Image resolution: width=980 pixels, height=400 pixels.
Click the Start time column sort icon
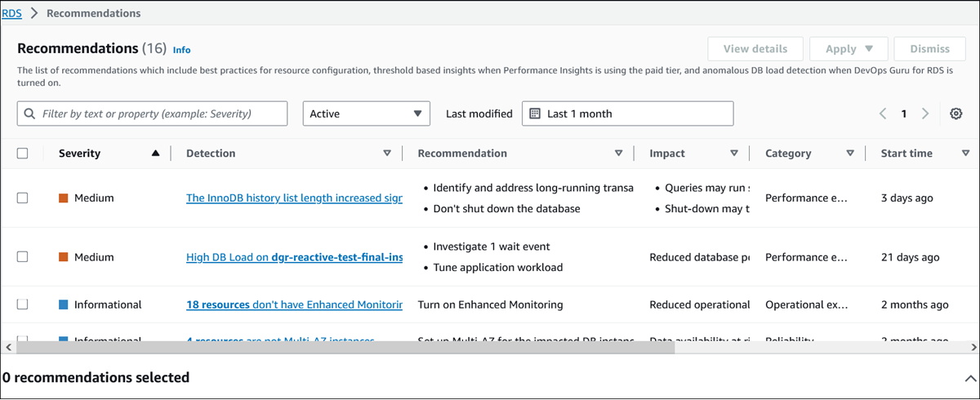tap(965, 153)
